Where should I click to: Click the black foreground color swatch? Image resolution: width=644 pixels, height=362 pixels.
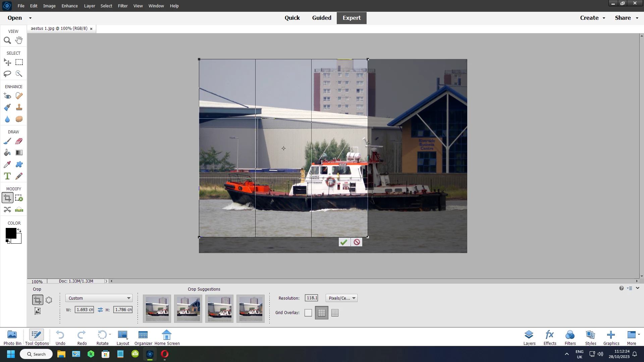coord(11,233)
